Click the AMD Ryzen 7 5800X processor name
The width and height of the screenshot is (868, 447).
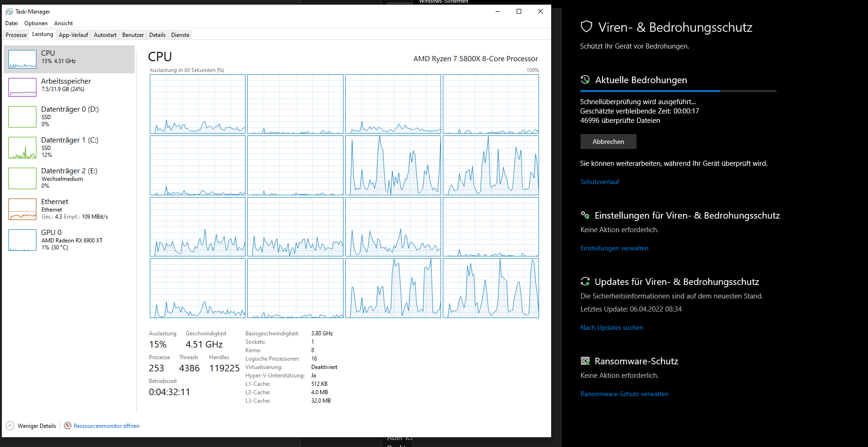coord(476,59)
